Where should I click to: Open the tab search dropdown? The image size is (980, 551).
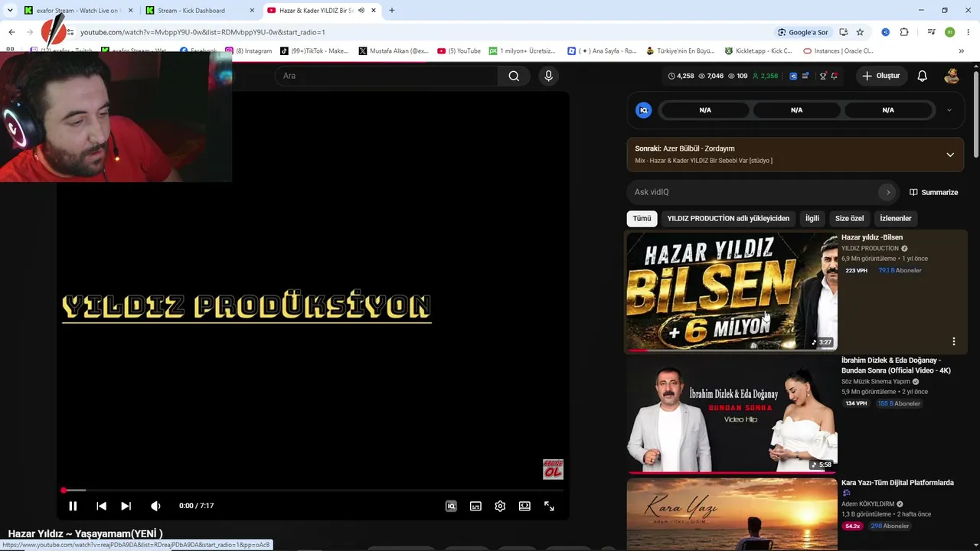click(x=10, y=11)
